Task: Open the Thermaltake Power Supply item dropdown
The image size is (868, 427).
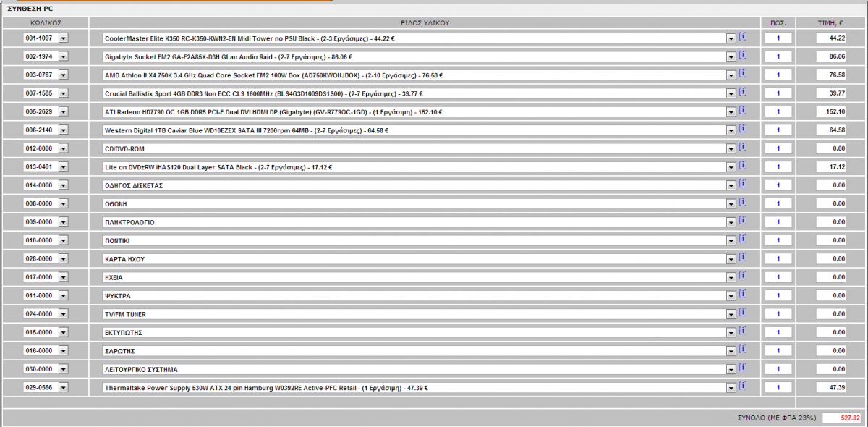Action: click(x=731, y=388)
